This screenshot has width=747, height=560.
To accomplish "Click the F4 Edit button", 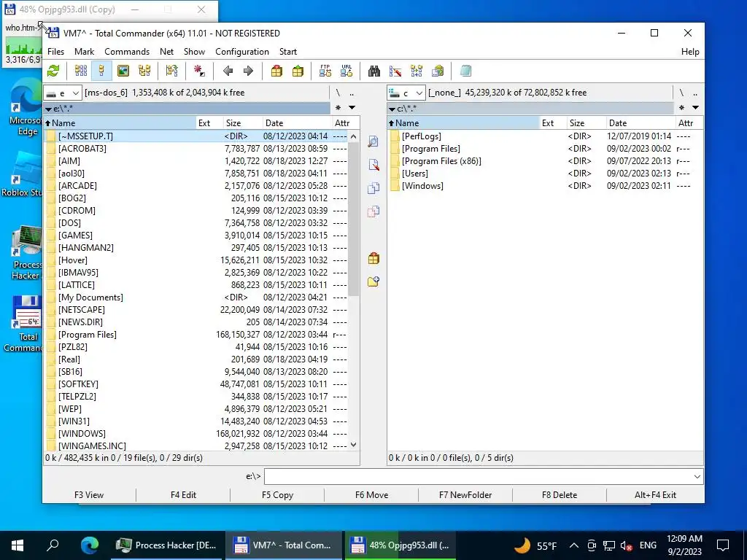I will coord(183,495).
